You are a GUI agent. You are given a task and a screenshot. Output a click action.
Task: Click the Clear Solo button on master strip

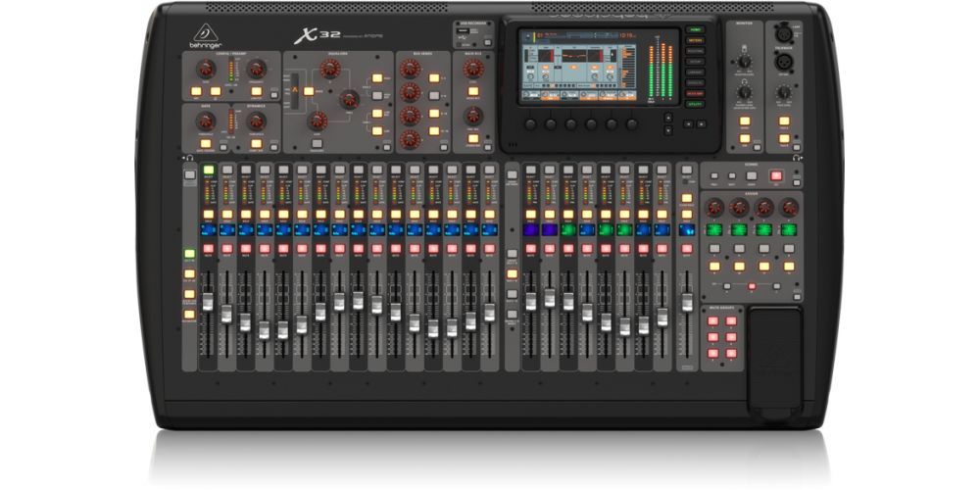click(687, 198)
